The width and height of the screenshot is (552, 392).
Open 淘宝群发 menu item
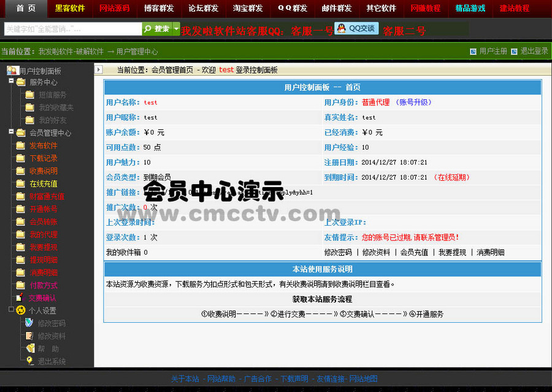[248, 8]
